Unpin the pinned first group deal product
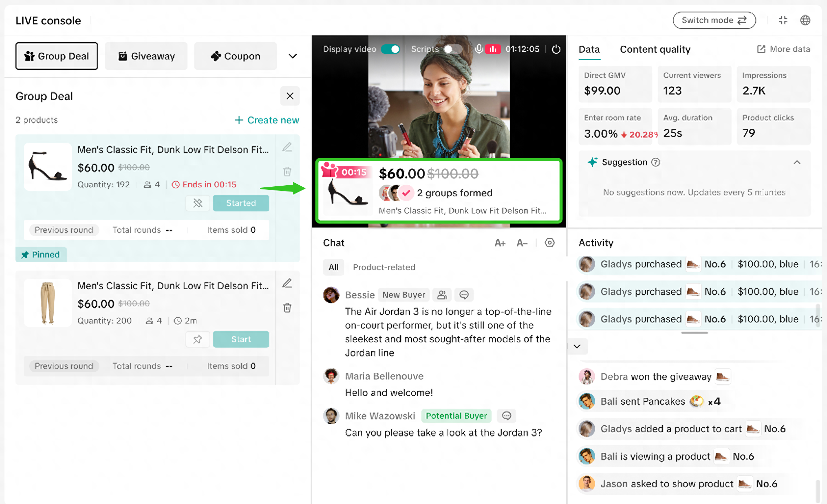Screen dimensions: 827x504 [198, 203]
